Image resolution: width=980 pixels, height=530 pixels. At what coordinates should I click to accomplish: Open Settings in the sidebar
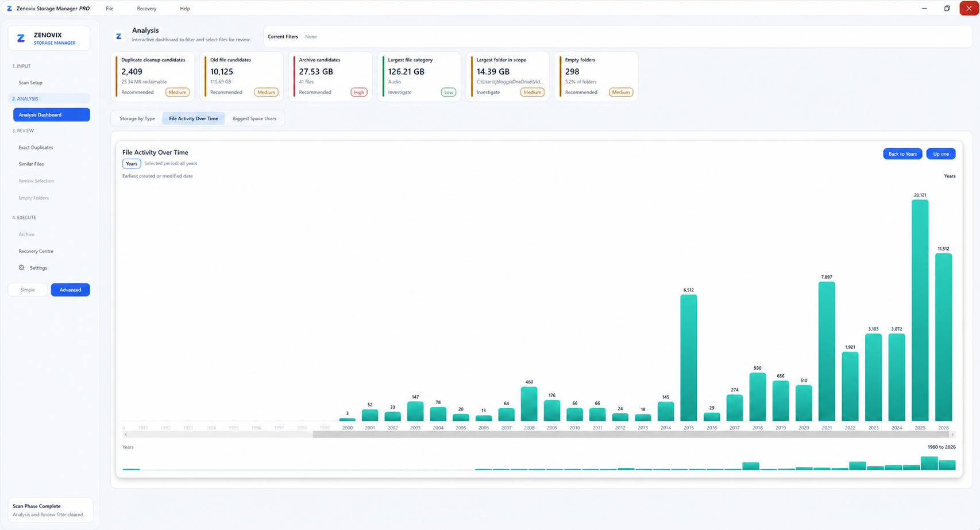pos(38,268)
